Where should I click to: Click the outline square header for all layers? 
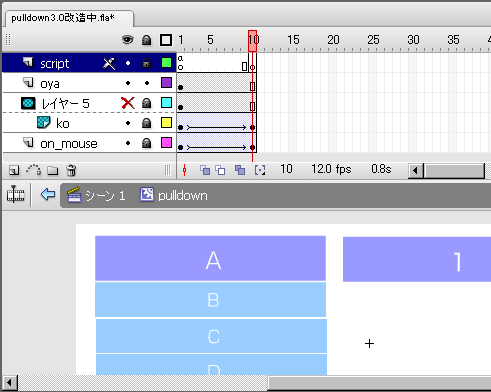pyautogui.click(x=166, y=40)
